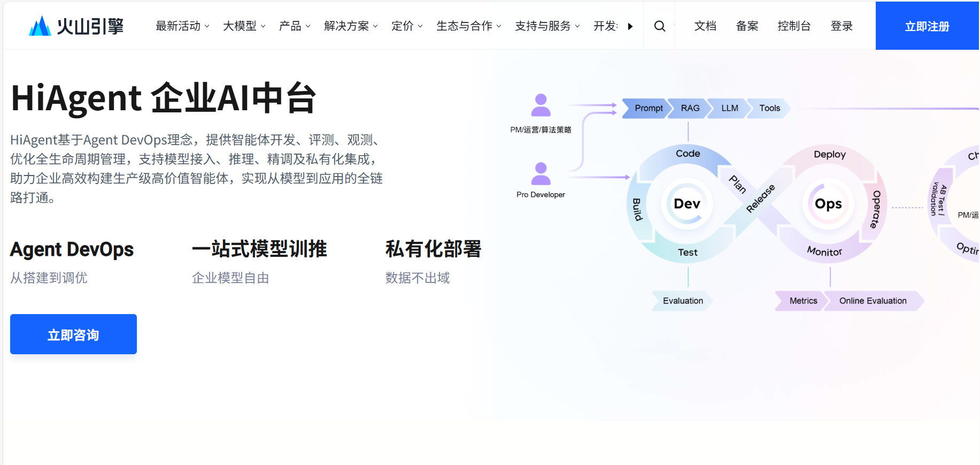Image resolution: width=980 pixels, height=465 pixels.
Task: Expand the 大模型 dropdown menu
Action: (x=244, y=26)
